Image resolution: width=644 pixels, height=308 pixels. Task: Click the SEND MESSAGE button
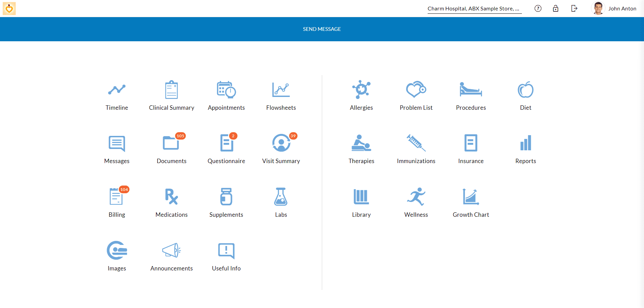[321, 29]
